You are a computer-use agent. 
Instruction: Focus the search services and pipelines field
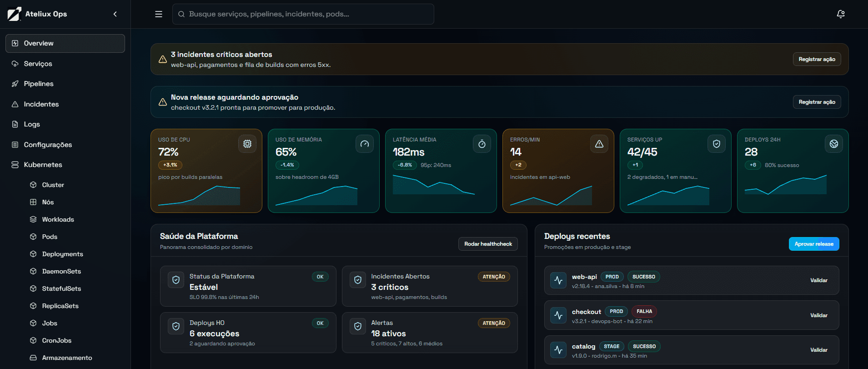coord(303,14)
